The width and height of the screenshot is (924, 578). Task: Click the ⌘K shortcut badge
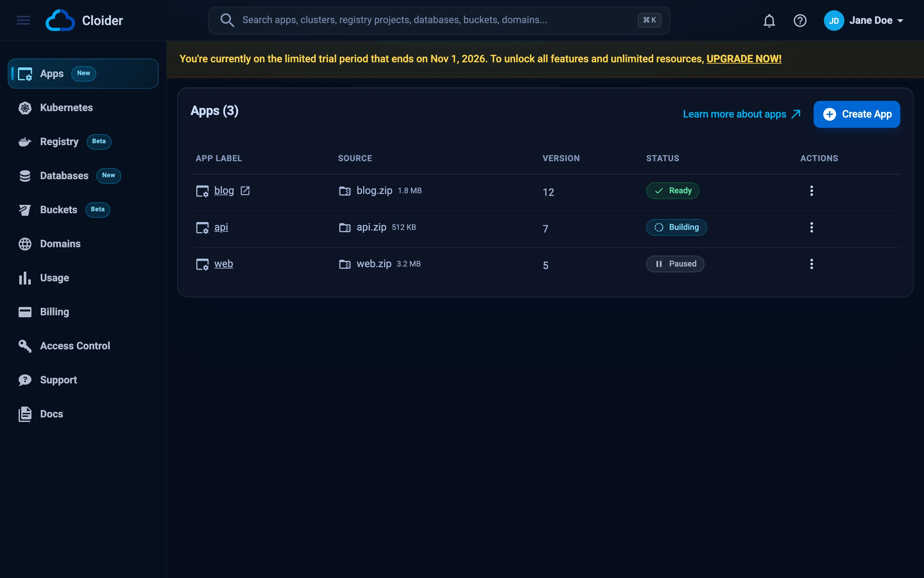click(x=649, y=20)
